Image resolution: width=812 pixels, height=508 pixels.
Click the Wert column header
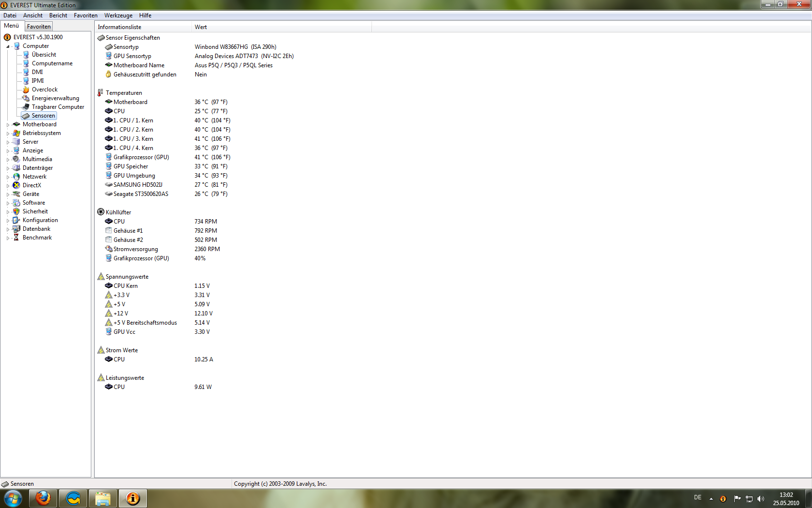coord(282,27)
